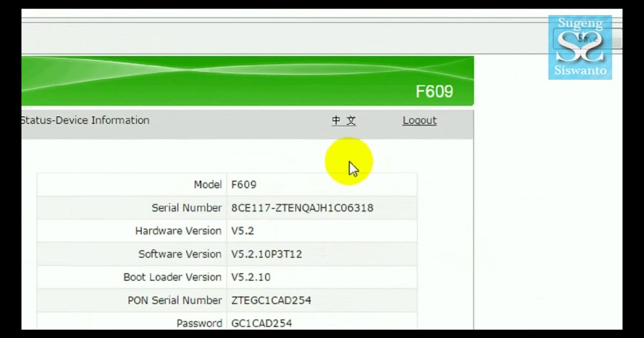Click the Boot Loader Version label

pos(172,277)
